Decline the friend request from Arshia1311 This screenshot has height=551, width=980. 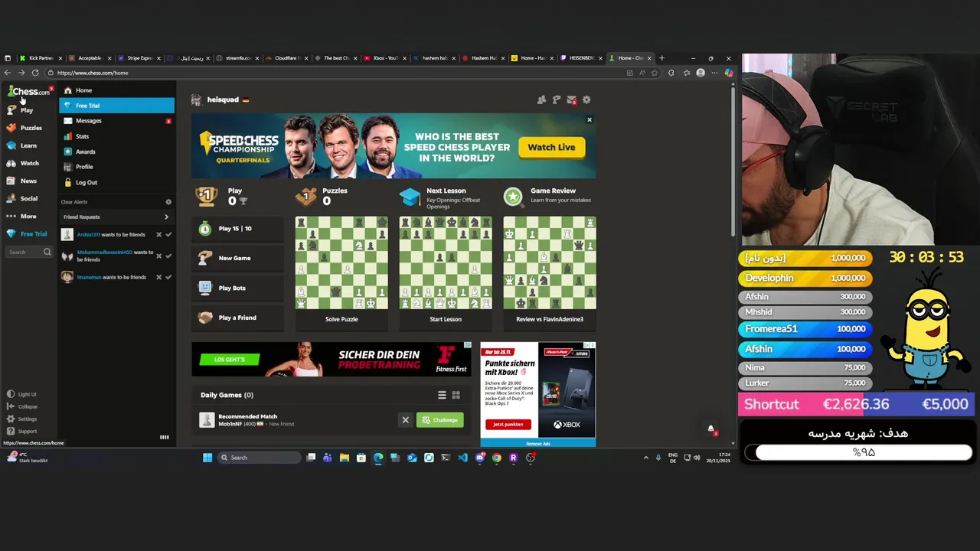pos(159,235)
